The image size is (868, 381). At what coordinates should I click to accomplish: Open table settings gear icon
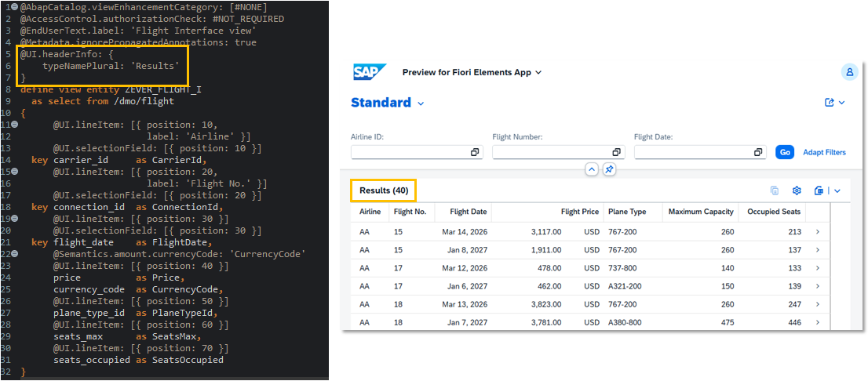click(x=797, y=190)
